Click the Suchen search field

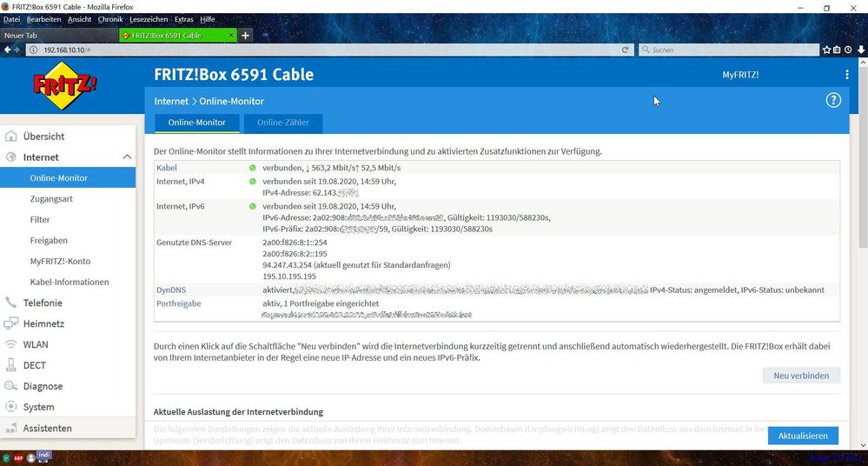[728, 50]
